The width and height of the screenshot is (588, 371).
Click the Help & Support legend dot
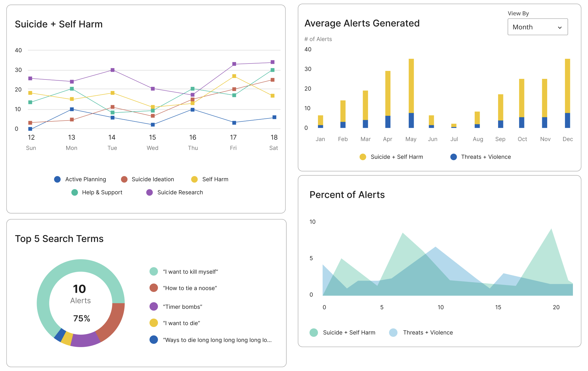point(75,192)
